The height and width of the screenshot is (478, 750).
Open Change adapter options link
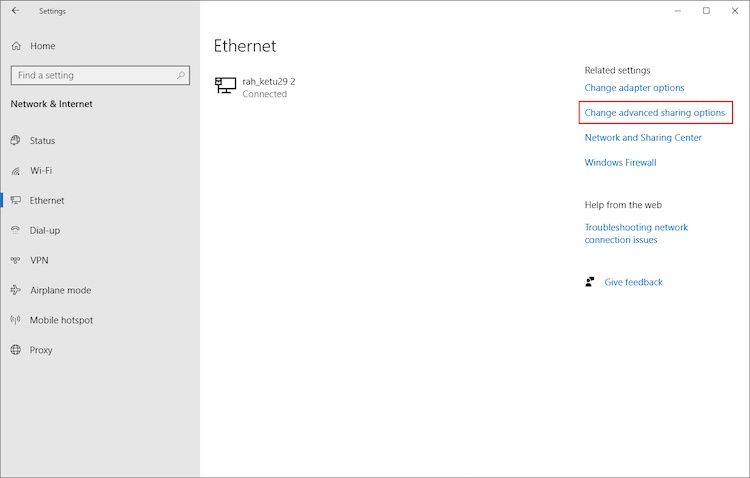click(x=634, y=88)
